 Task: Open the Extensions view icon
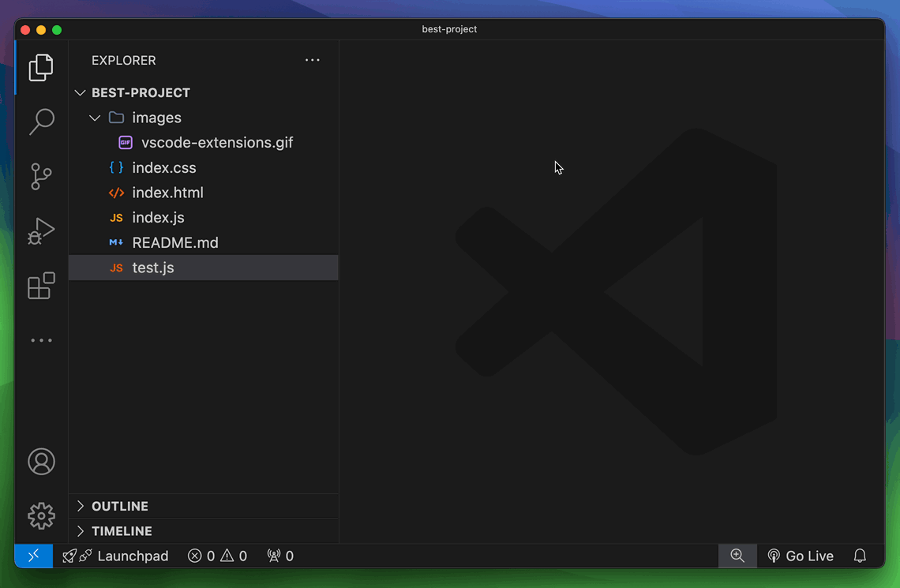pyautogui.click(x=41, y=286)
